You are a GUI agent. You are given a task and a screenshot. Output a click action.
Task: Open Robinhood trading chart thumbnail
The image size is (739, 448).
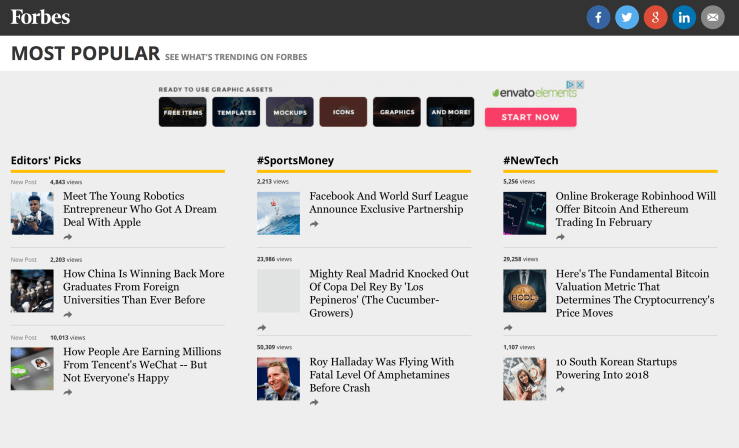pos(524,213)
